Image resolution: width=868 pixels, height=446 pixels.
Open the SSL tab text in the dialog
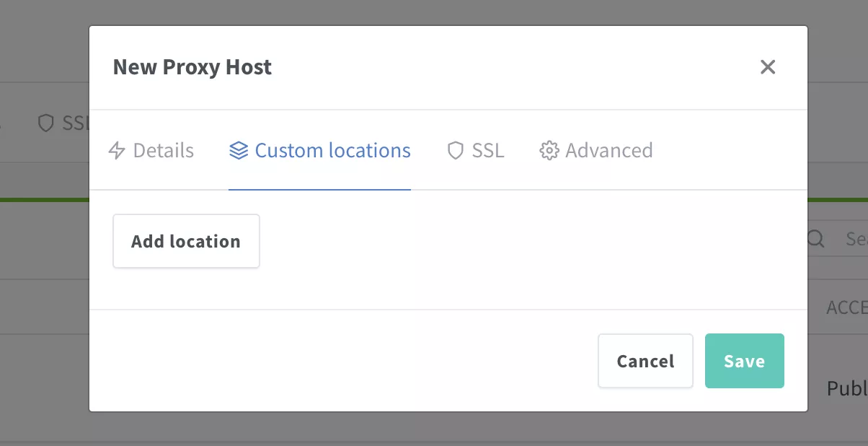point(488,151)
